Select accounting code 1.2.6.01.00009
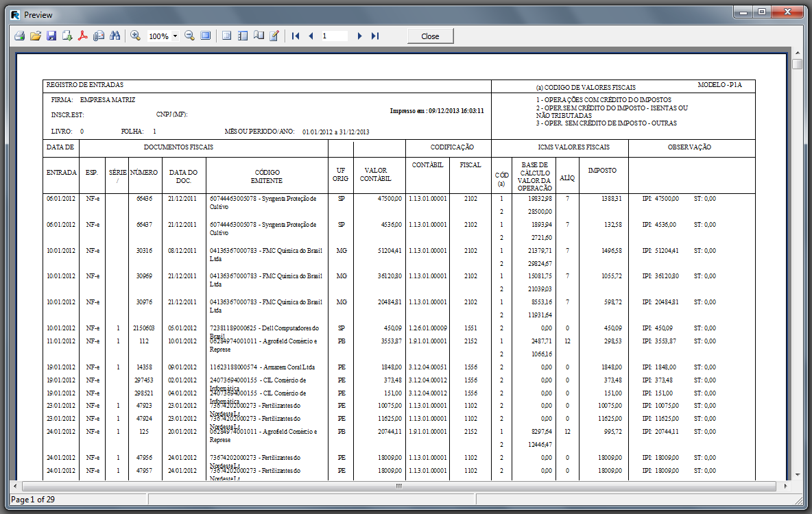 428,328
